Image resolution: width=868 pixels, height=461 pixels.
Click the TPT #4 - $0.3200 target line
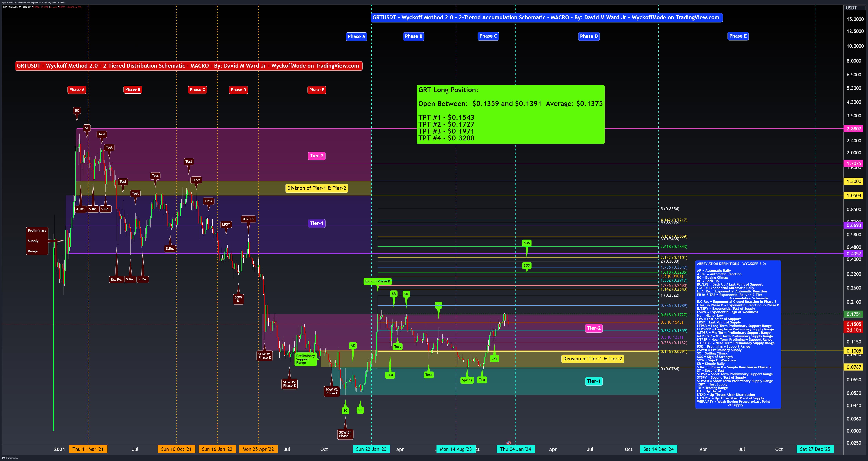(x=446, y=138)
